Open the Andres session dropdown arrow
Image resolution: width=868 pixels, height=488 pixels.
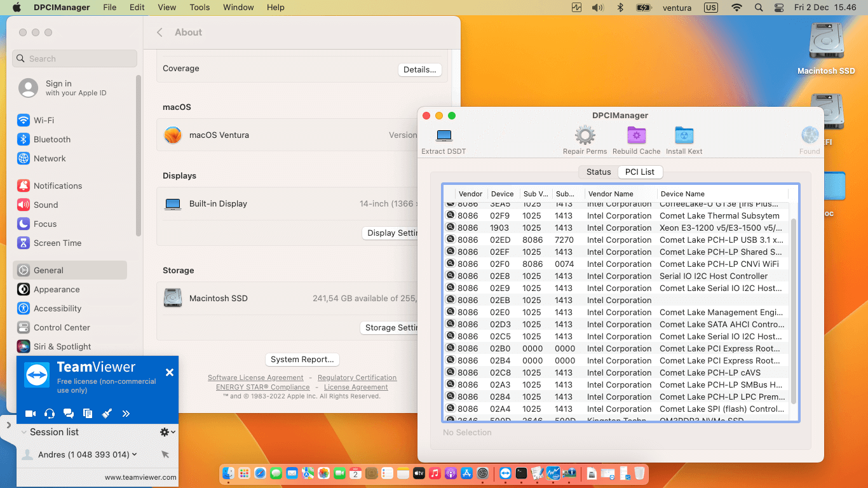[135, 454]
